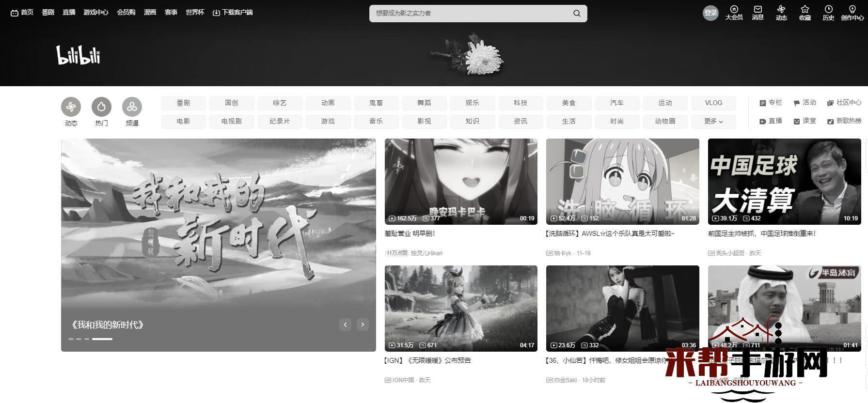The width and height of the screenshot is (868, 403).
Task: Open the 晚安玛卡巴卡 video thumbnail
Action: (461, 182)
